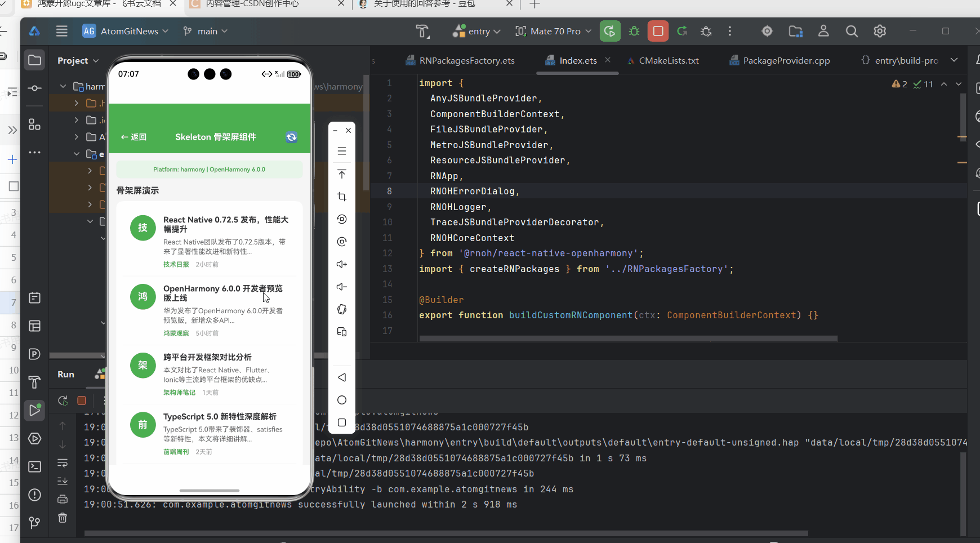The width and height of the screenshot is (980, 543).
Task: Click the green Rerun entry button
Action: 610,31
